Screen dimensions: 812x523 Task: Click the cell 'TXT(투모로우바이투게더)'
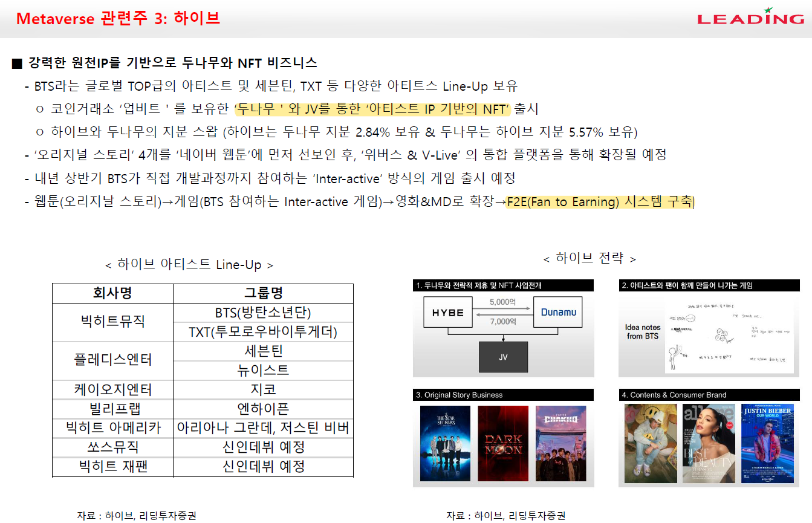263,332
